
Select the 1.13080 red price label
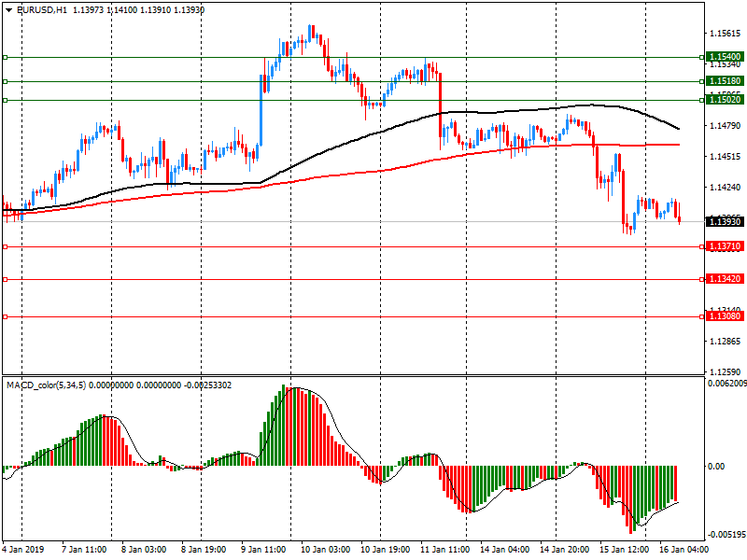click(725, 316)
